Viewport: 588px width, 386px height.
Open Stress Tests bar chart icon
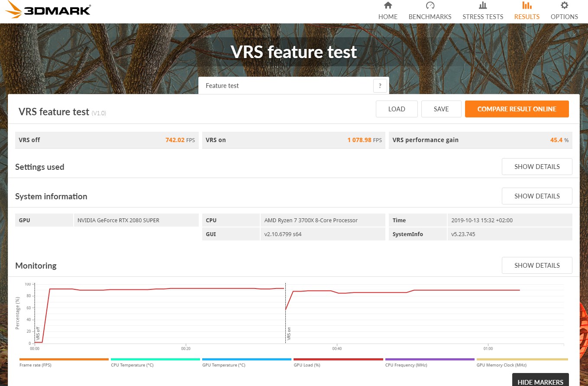(x=482, y=6)
